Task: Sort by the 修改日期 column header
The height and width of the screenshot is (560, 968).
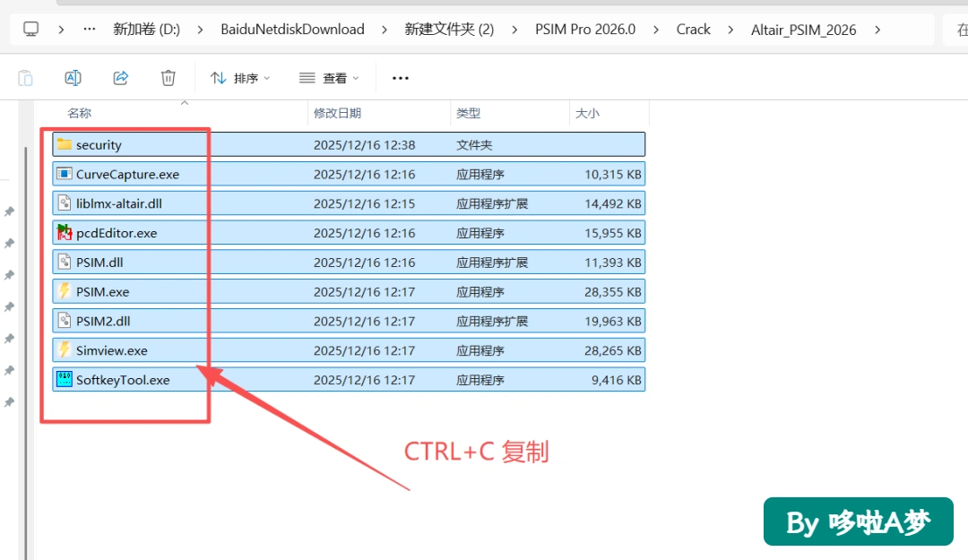Action: pos(337,113)
